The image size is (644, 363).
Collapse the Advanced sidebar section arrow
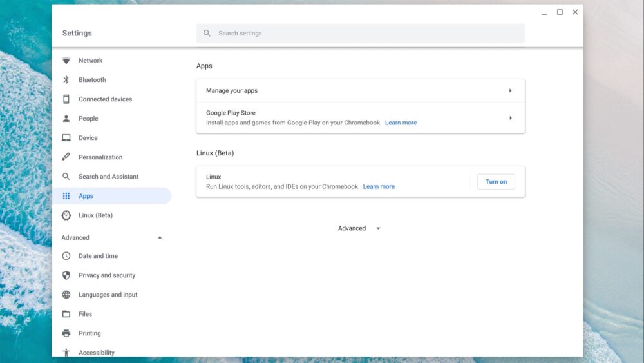coord(160,238)
